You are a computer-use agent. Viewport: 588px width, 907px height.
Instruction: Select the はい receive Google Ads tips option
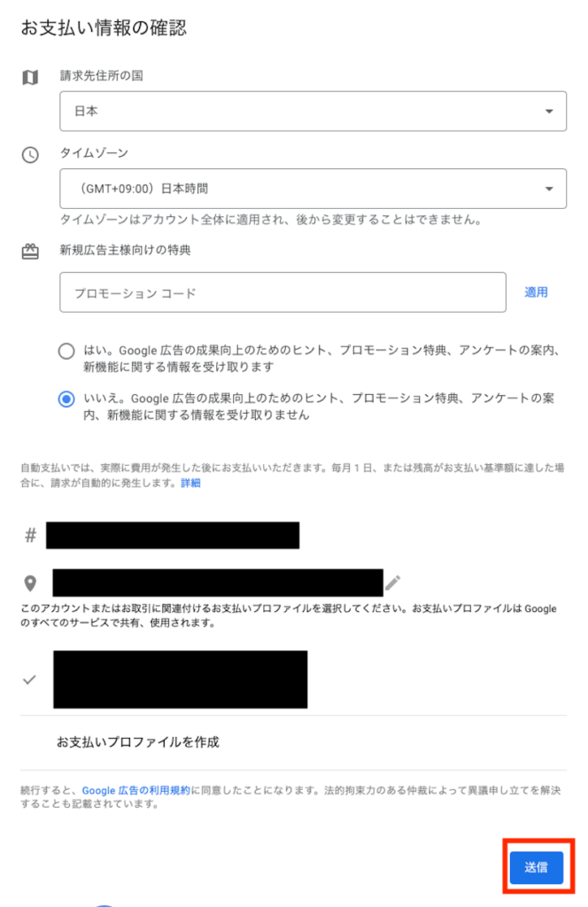(x=66, y=351)
